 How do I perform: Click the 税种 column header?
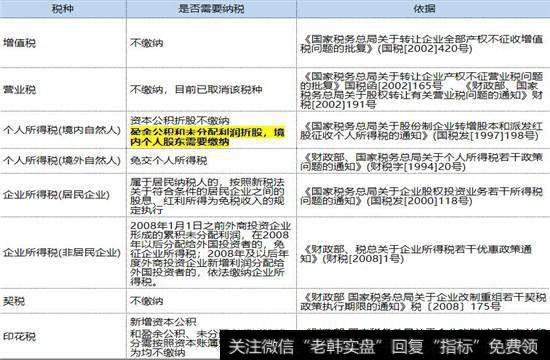(63, 8)
